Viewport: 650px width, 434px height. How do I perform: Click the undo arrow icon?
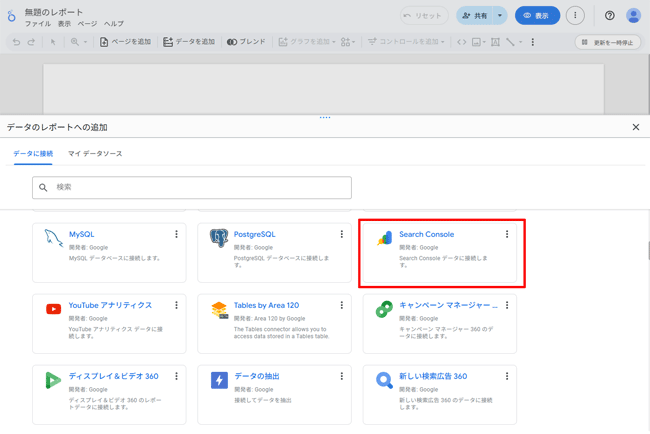click(x=16, y=42)
